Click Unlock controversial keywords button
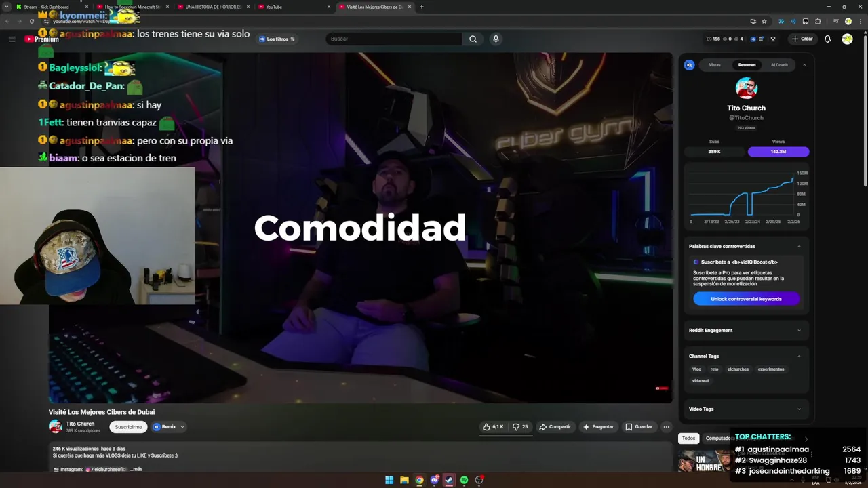The height and width of the screenshot is (488, 868). (746, 299)
